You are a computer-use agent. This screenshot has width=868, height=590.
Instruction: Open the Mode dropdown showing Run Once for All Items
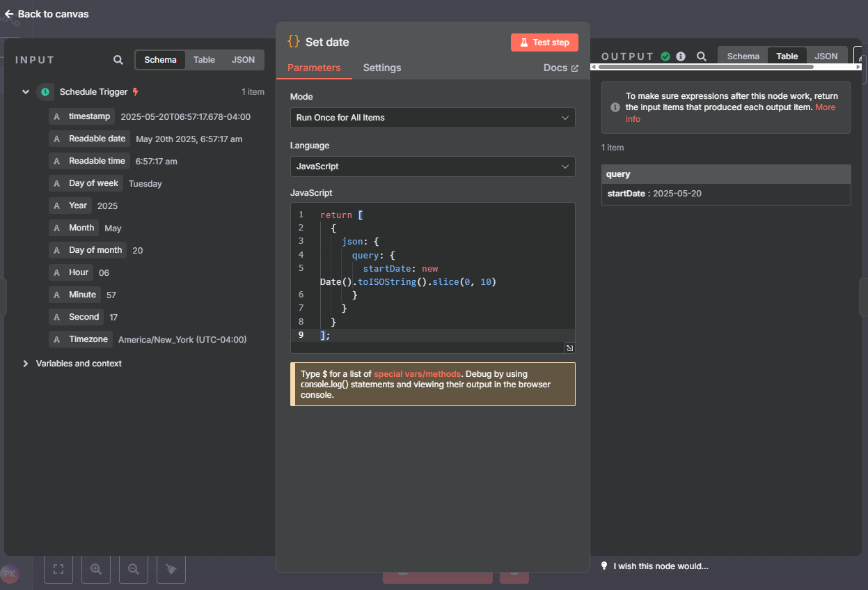pyautogui.click(x=432, y=118)
